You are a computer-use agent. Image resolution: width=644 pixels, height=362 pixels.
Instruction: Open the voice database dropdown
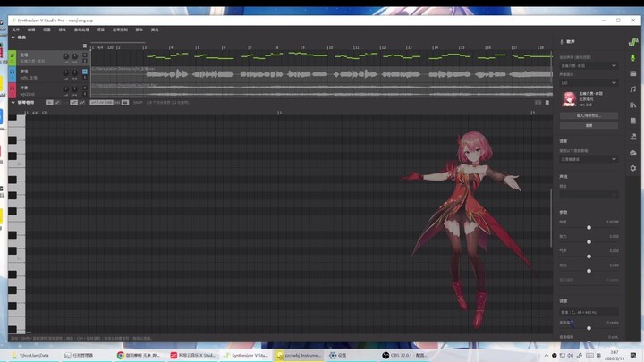tap(589, 65)
